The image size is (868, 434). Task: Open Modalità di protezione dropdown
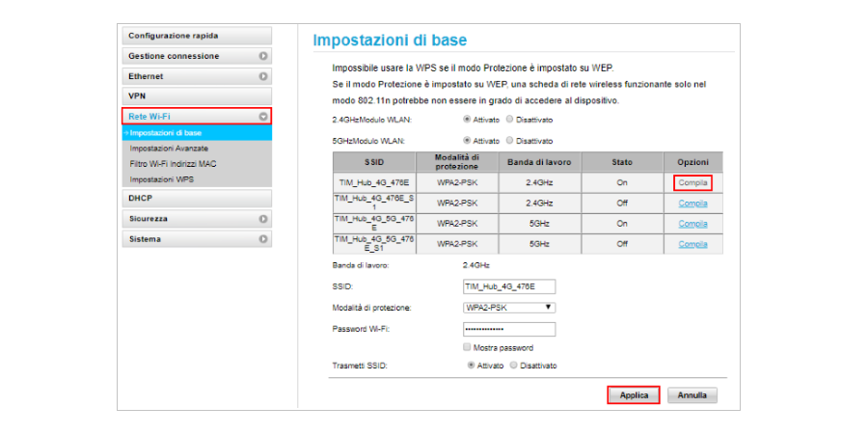[x=508, y=308]
